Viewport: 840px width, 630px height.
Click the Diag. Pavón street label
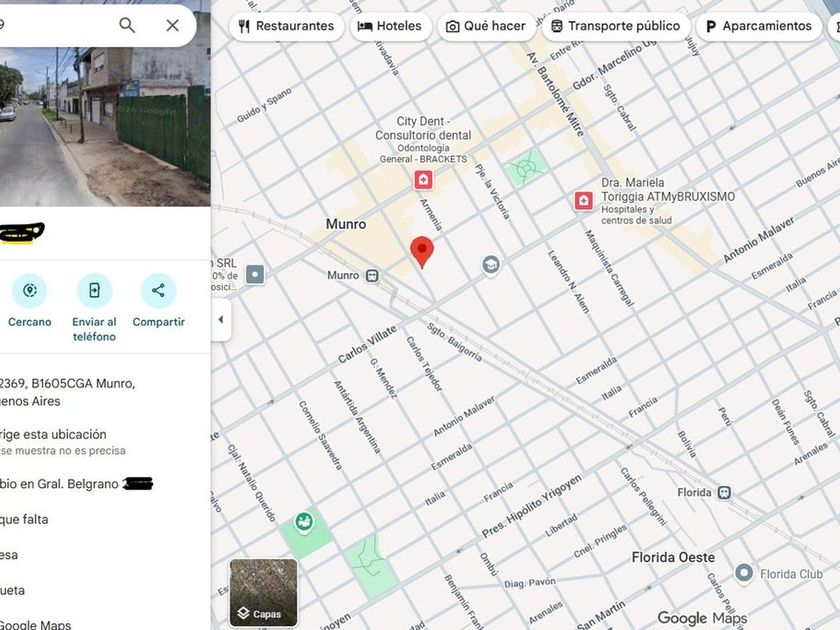(x=529, y=583)
